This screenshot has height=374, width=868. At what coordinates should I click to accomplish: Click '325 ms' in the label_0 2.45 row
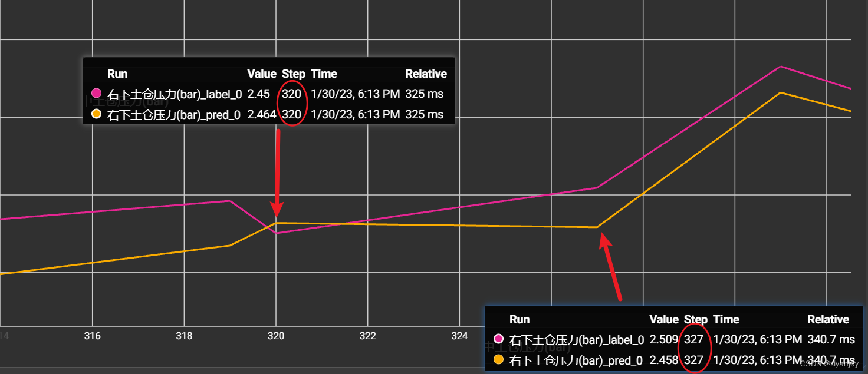(x=425, y=94)
